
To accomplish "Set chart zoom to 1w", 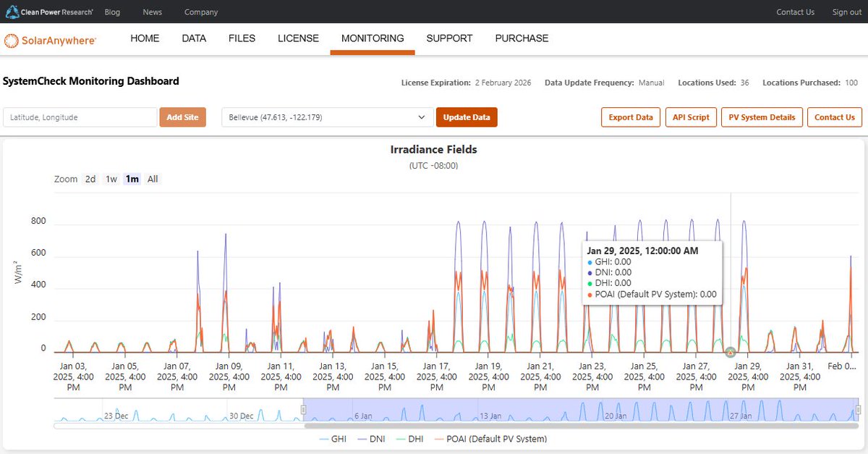I will pos(111,179).
